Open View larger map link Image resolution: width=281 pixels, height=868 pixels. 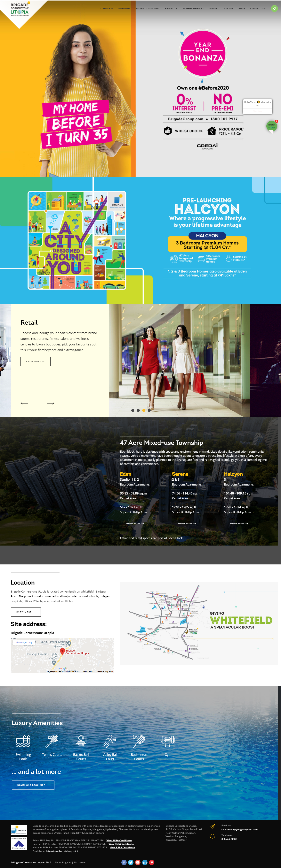coord(24,642)
